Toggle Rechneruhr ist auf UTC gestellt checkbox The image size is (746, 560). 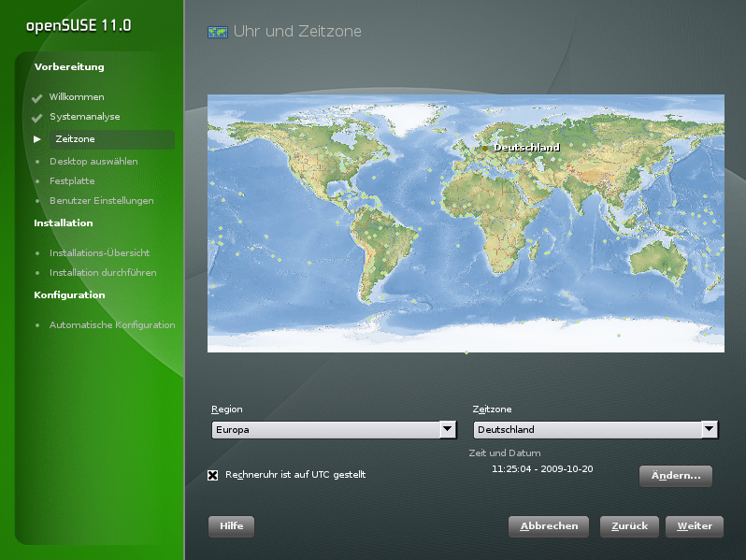click(x=212, y=475)
